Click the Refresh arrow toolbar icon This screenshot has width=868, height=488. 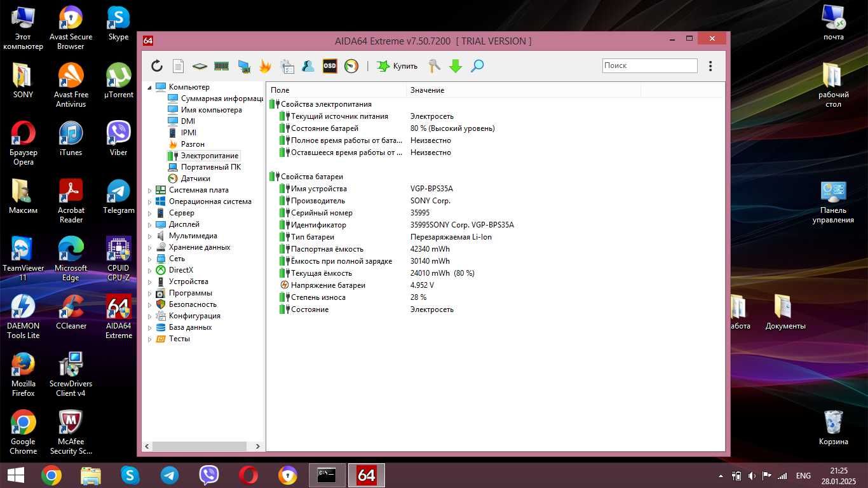[157, 65]
